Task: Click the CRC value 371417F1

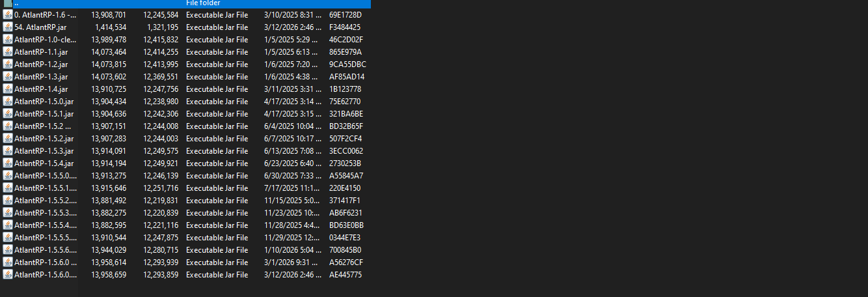Action: 345,200
